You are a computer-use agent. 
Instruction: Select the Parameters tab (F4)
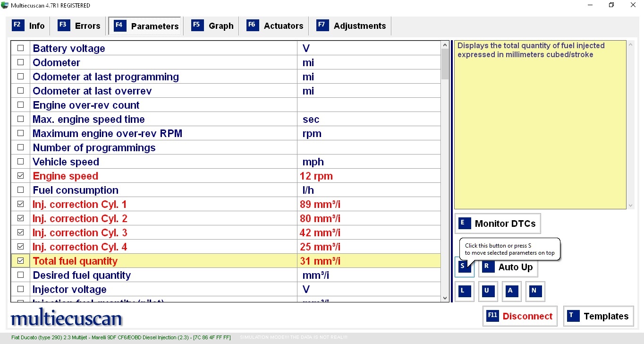(145, 26)
